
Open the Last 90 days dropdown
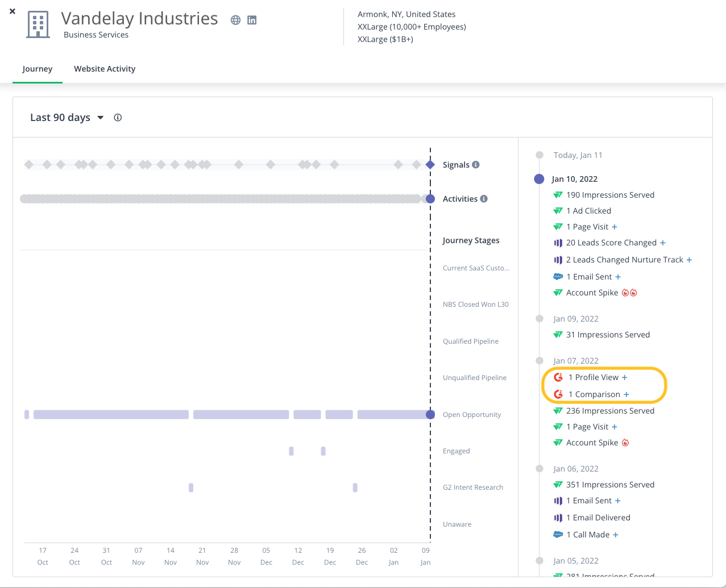[x=67, y=118]
